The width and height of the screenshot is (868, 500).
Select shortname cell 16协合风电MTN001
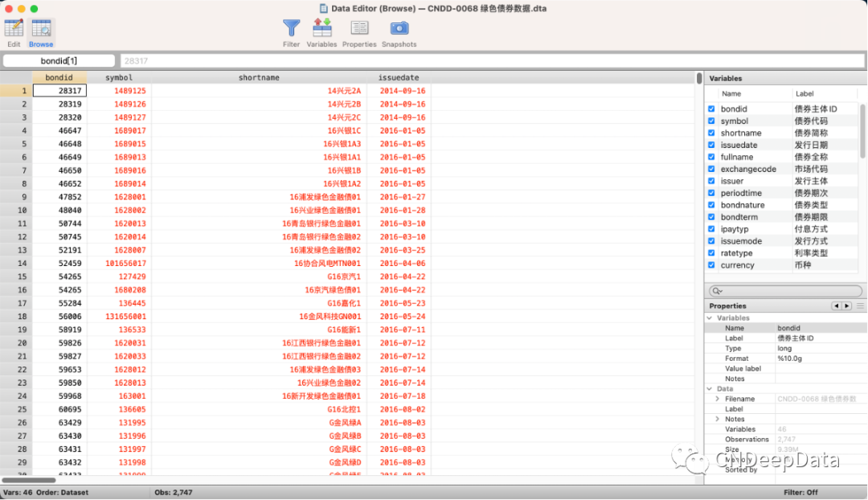(259, 264)
